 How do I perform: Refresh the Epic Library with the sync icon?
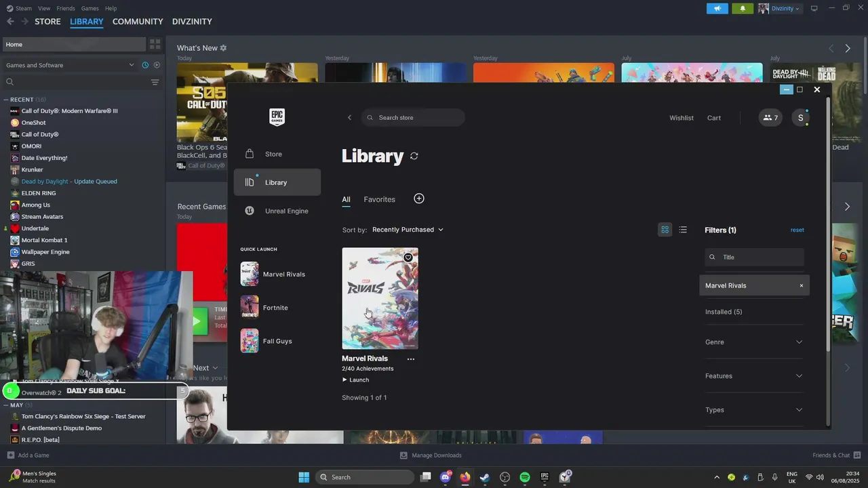click(x=414, y=156)
